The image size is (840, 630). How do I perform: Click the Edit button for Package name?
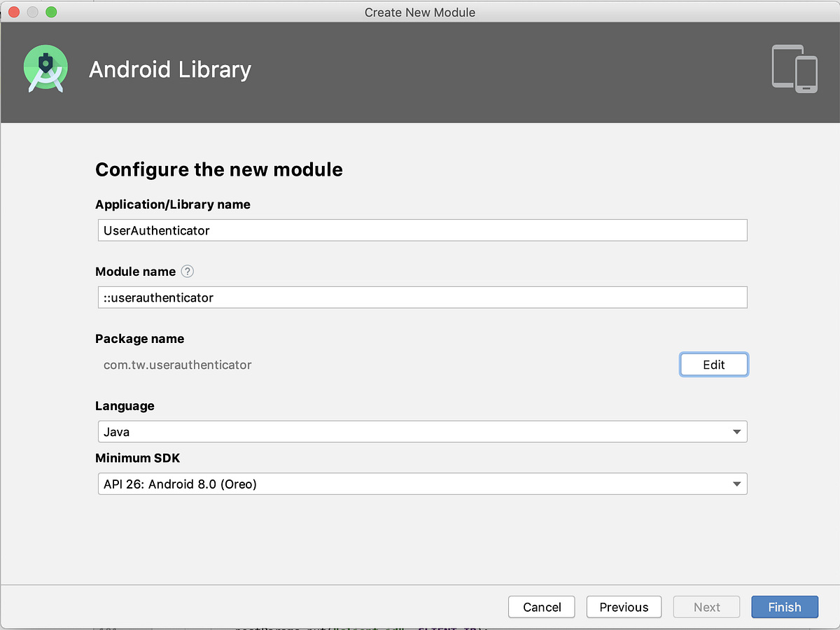(713, 364)
